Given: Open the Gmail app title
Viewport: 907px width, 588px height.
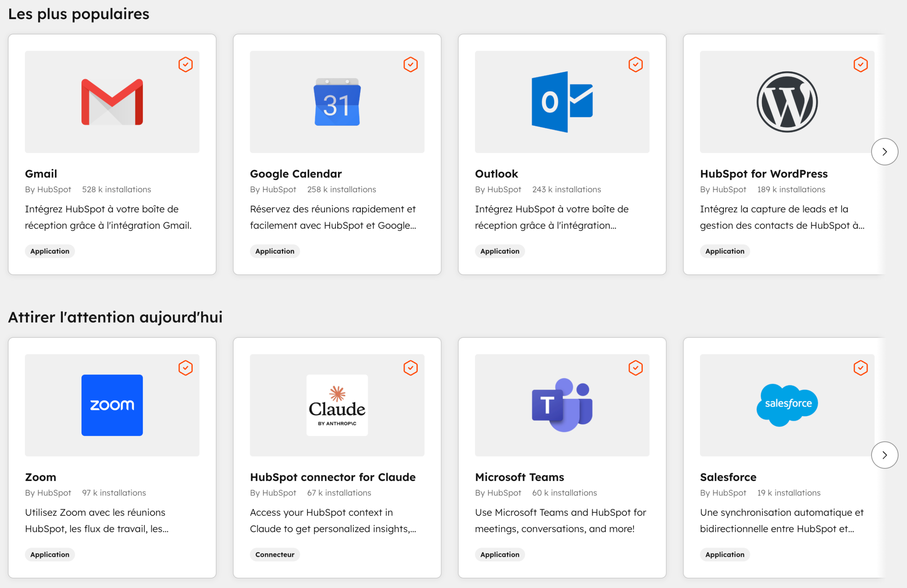Looking at the screenshot, I should click(41, 174).
